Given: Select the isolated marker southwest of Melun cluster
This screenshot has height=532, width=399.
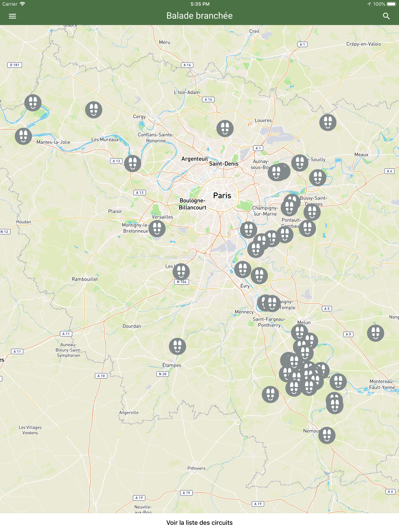Looking at the screenshot, I should click(x=270, y=395).
